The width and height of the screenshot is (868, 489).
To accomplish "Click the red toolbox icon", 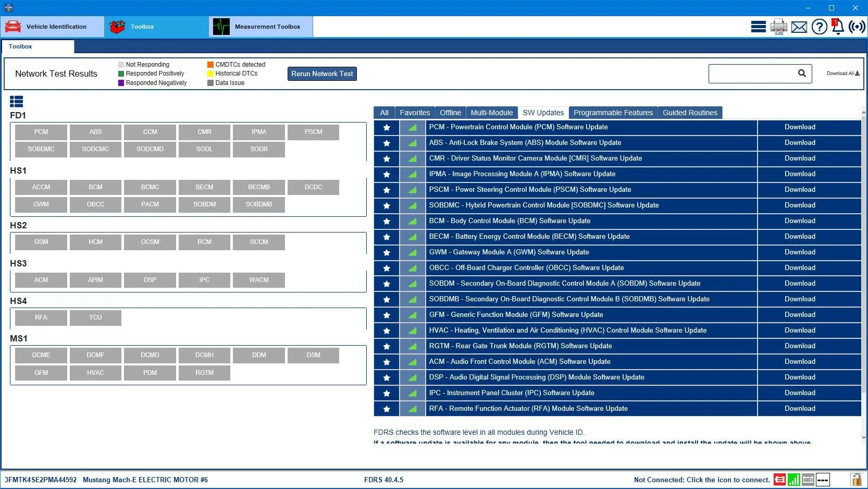I will coord(118,27).
